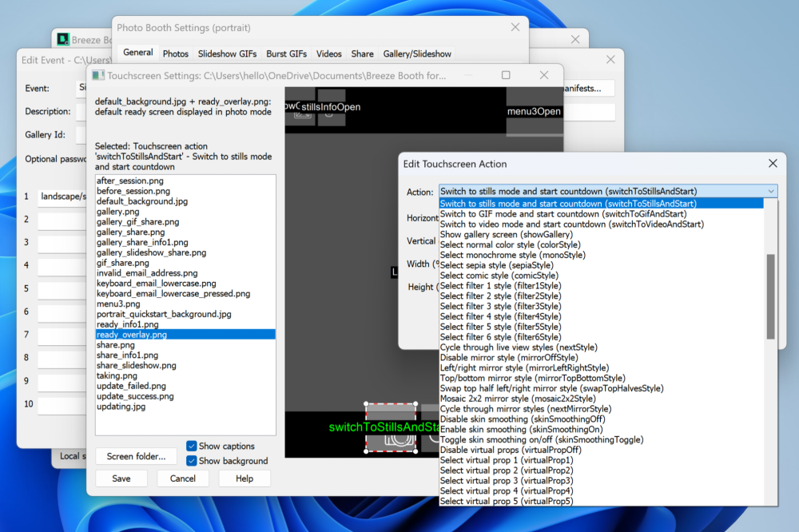Click the Screen folder... button
This screenshot has width=799, height=532.
(136, 457)
